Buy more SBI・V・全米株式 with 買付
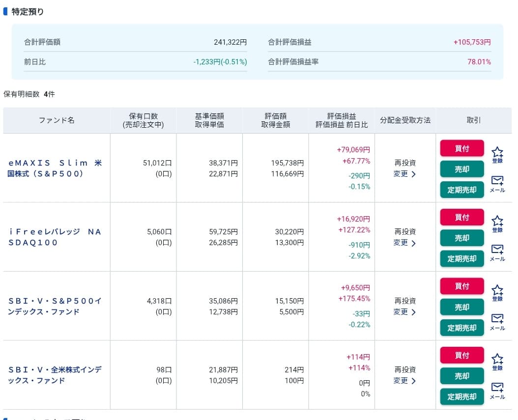The height and width of the screenshot is (420, 518). (461, 355)
